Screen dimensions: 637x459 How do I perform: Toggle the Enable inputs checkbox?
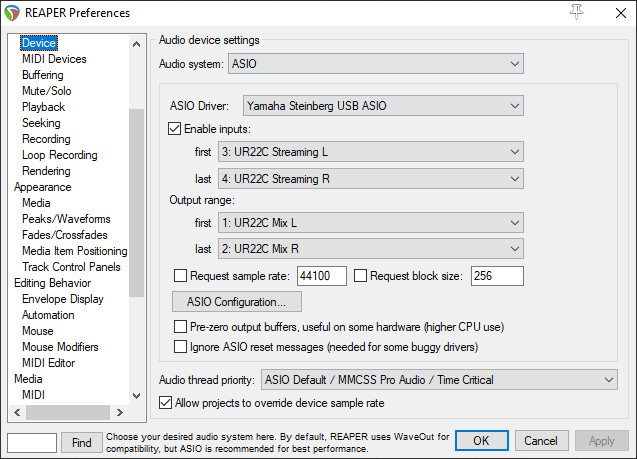(174, 129)
